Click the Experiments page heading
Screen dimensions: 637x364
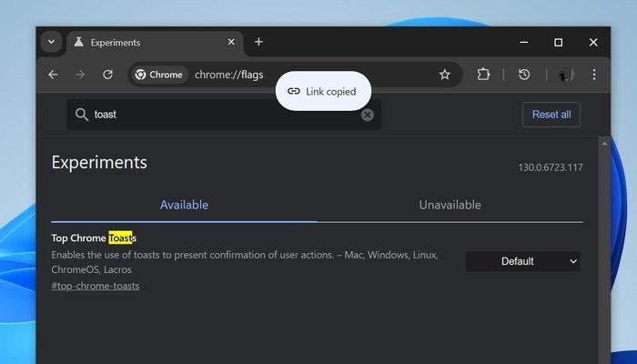coord(99,163)
